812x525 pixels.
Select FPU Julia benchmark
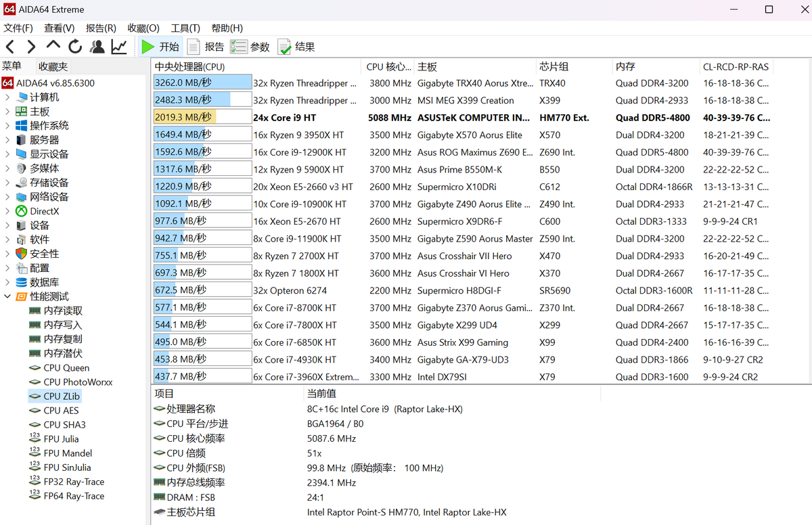[54, 439]
